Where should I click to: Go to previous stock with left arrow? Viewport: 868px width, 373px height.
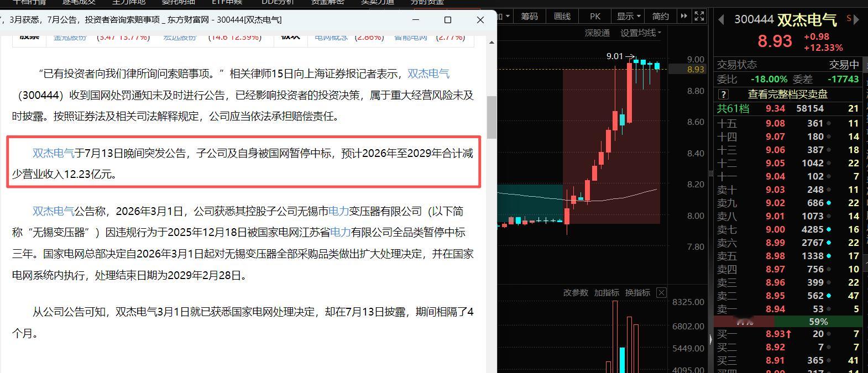(721, 20)
